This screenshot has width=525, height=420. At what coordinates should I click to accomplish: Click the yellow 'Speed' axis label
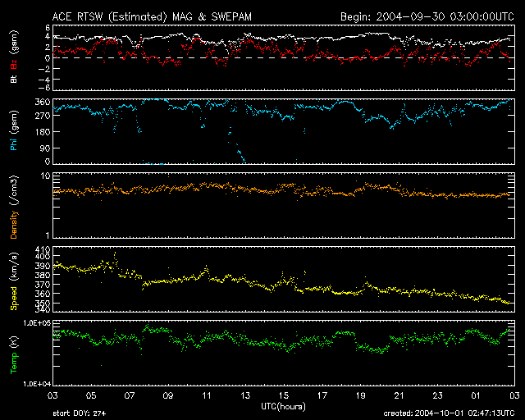(14, 298)
